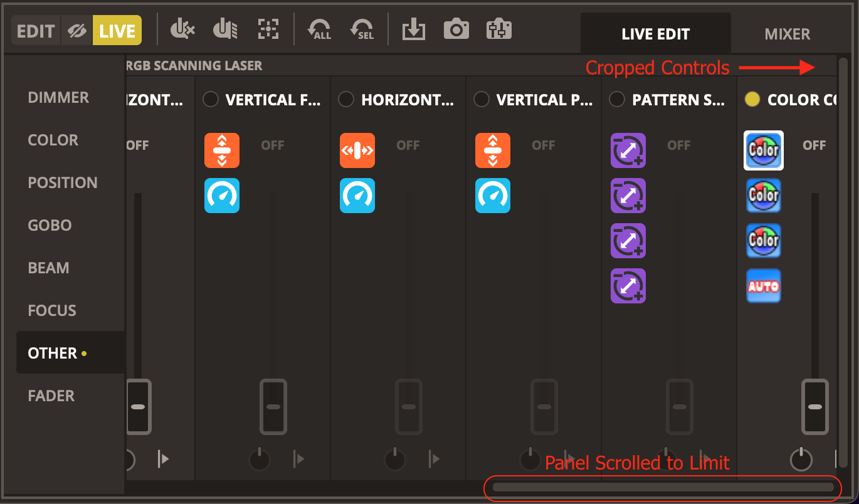Image resolution: width=859 pixels, height=504 pixels.
Task: Open the MIXER tab
Action: click(788, 34)
